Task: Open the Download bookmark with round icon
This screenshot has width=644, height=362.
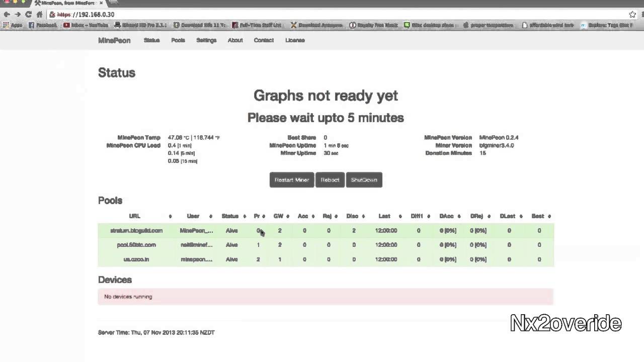Action: [x=200, y=25]
